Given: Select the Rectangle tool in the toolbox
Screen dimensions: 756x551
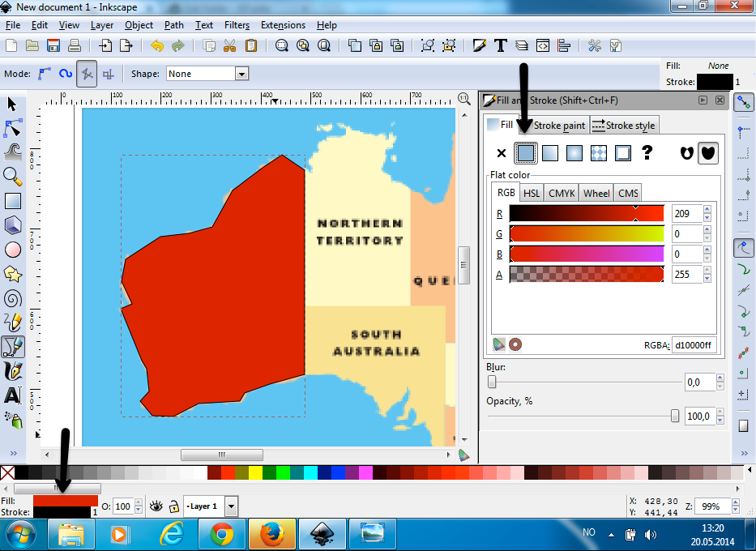Looking at the screenshot, I should click(x=13, y=199).
